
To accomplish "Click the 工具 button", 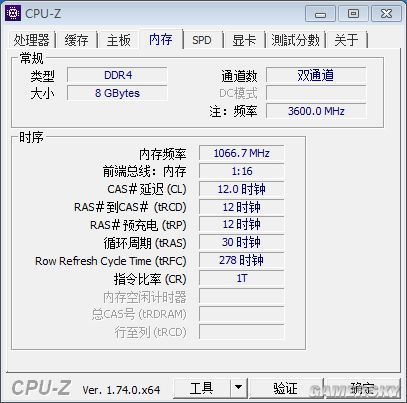I will 202,388.
